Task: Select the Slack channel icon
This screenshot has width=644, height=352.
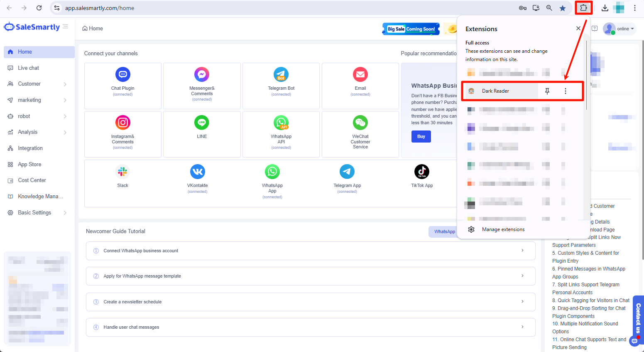Action: tap(122, 172)
